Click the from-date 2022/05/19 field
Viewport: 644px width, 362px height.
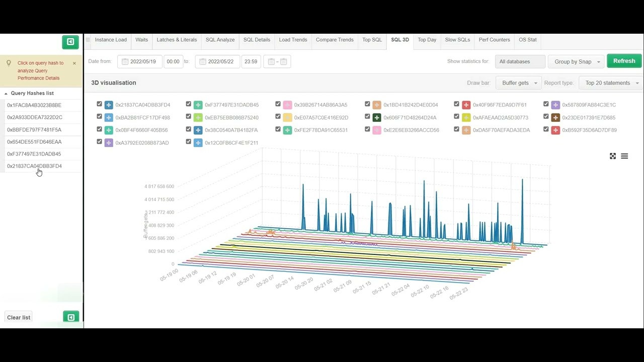(x=140, y=62)
